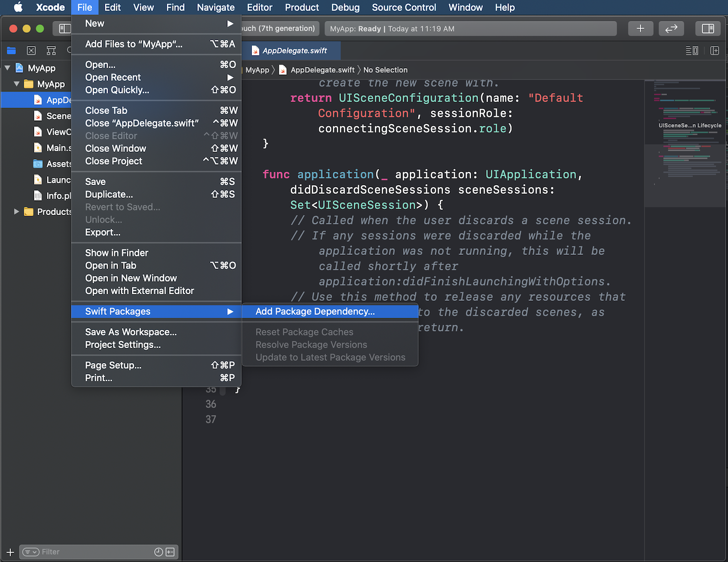Toggle the inspectors panel button
Viewport: 728px width, 562px height.
pyautogui.click(x=708, y=28)
